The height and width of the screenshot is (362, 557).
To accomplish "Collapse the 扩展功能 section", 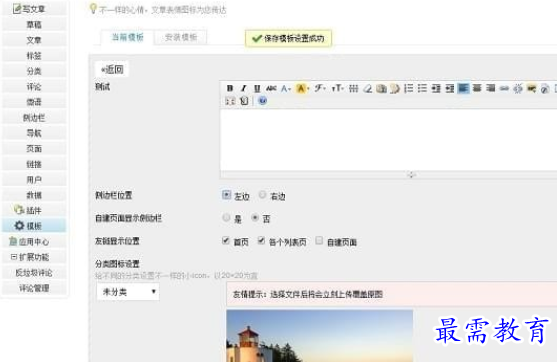I will [x=14, y=256].
